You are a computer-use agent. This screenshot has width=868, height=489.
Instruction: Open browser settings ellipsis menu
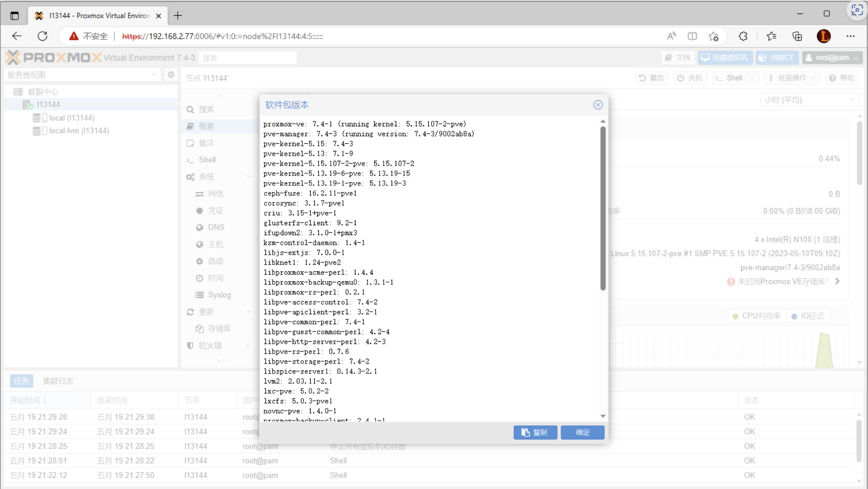point(851,36)
